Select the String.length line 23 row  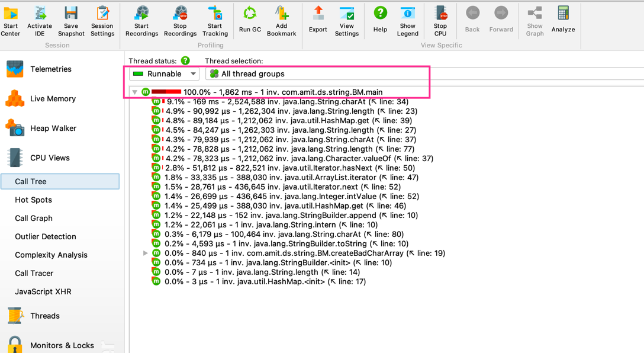click(x=285, y=111)
